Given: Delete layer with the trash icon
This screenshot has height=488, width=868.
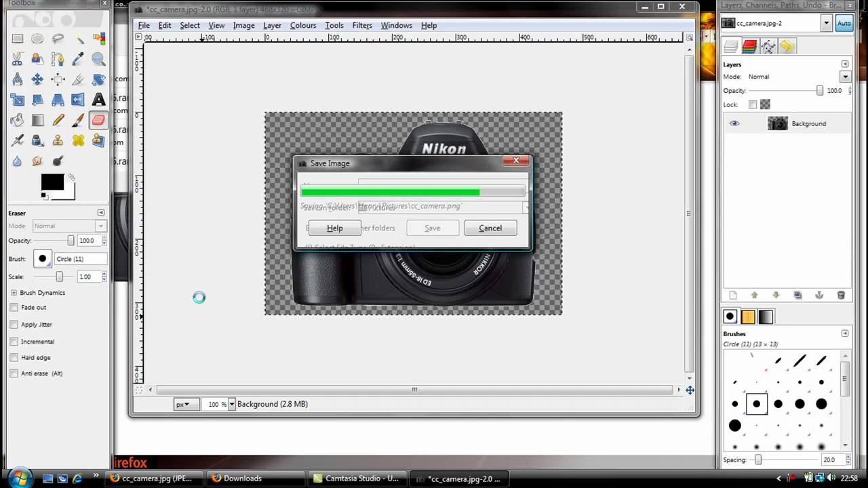Looking at the screenshot, I should (x=841, y=296).
